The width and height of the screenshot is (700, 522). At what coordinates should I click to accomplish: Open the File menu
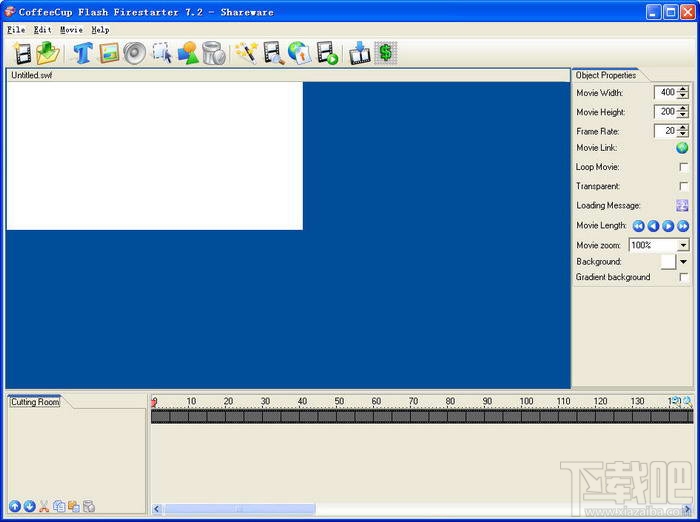(x=16, y=30)
